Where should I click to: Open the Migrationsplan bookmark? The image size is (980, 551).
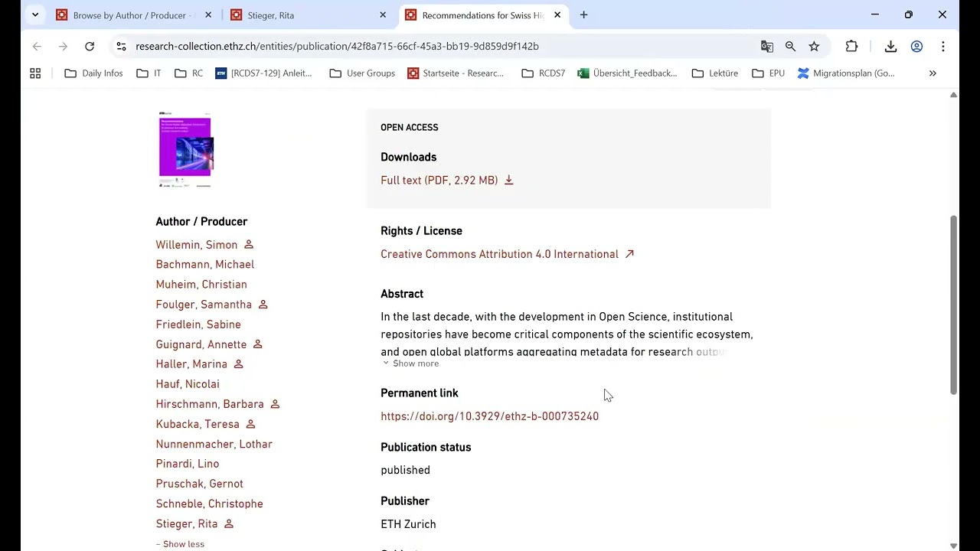pyautogui.click(x=846, y=73)
